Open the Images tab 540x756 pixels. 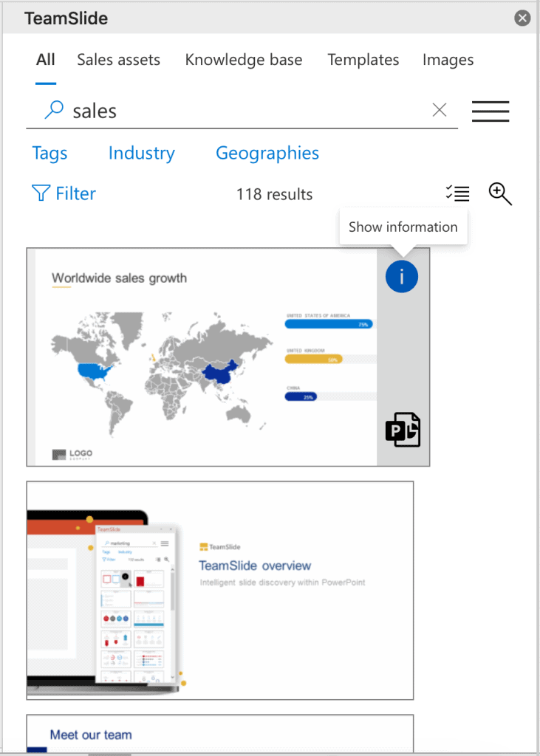tap(448, 60)
